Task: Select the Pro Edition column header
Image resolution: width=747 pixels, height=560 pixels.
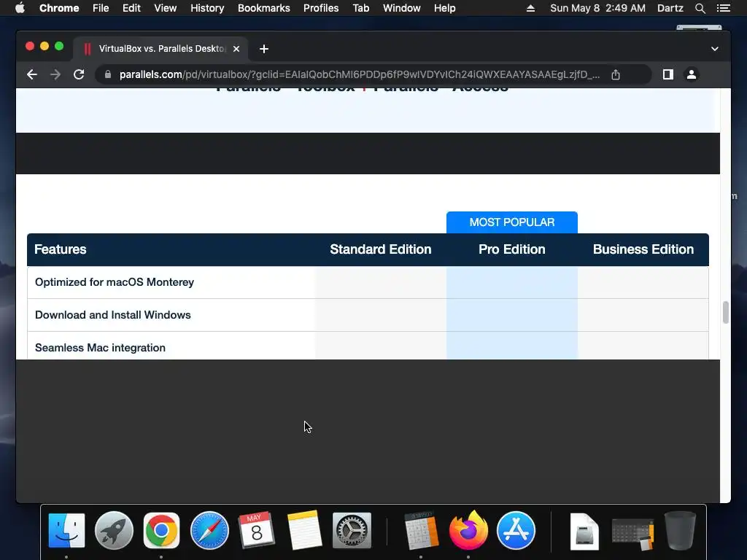Action: click(512, 249)
